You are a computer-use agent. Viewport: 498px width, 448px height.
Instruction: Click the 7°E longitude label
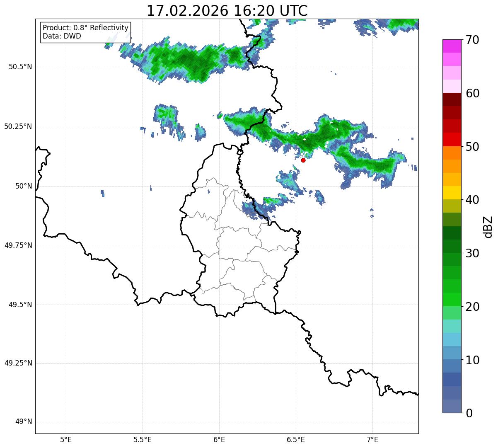[372, 439]
